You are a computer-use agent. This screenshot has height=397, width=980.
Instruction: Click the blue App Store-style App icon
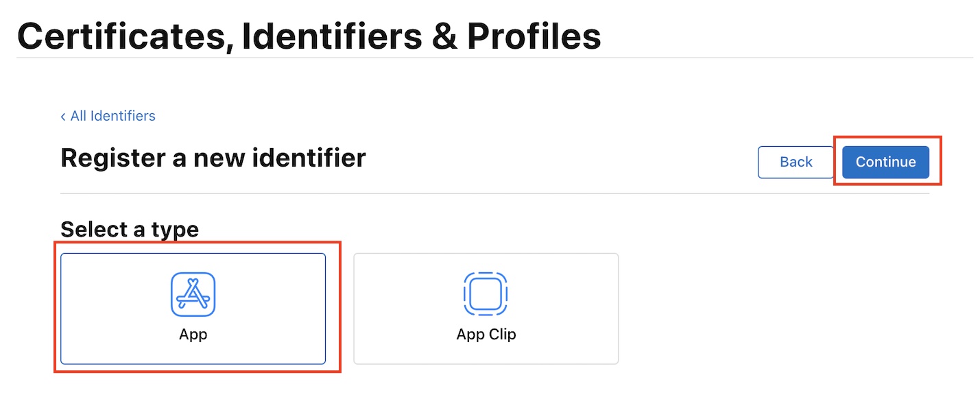pyautogui.click(x=193, y=295)
